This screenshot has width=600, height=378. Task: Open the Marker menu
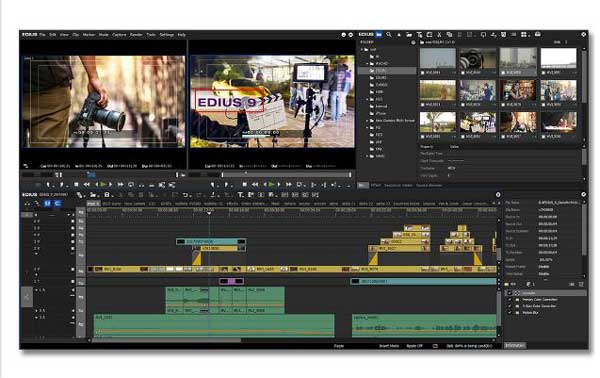point(89,34)
